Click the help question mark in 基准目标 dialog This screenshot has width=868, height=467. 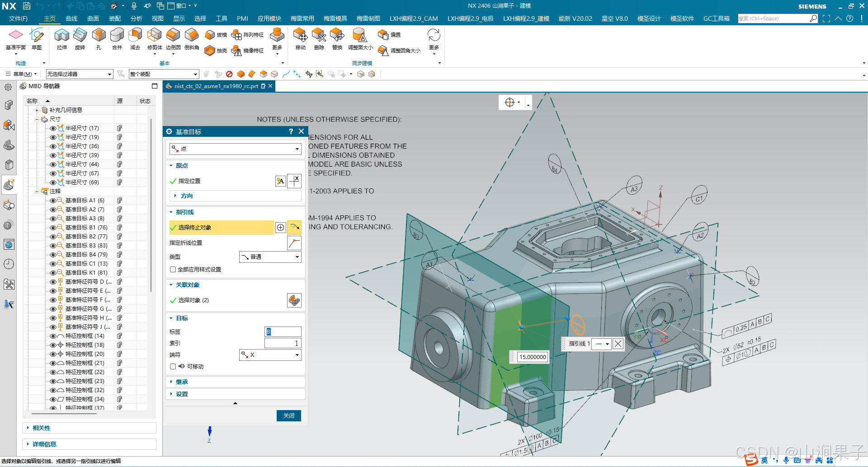click(x=291, y=131)
